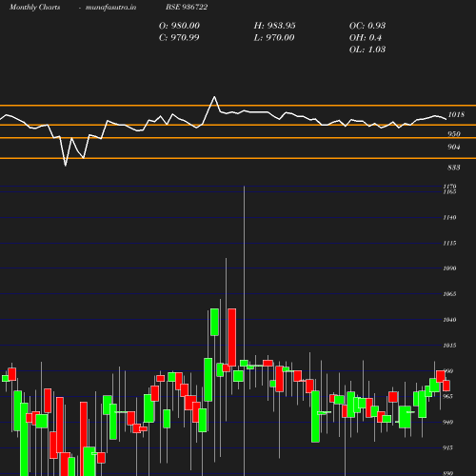Screen dimensions: 476x476
Task: Click the munafasutra.in watermark text
Action: point(110,8)
